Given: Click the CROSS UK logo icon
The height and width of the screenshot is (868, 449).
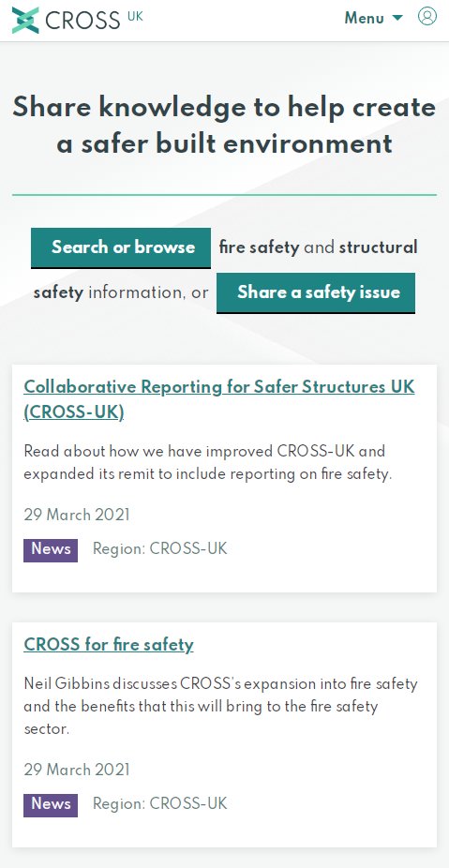Looking at the screenshot, I should click(25, 21).
